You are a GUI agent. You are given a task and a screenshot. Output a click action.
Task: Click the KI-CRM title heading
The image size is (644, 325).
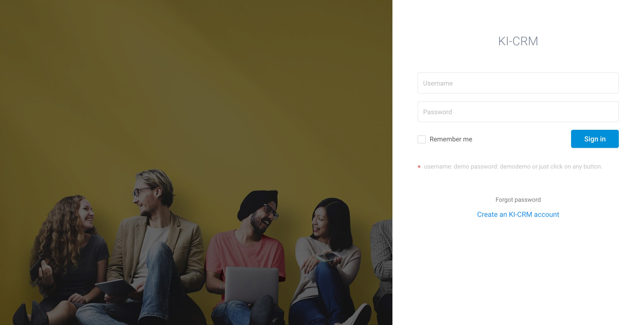pos(518,41)
